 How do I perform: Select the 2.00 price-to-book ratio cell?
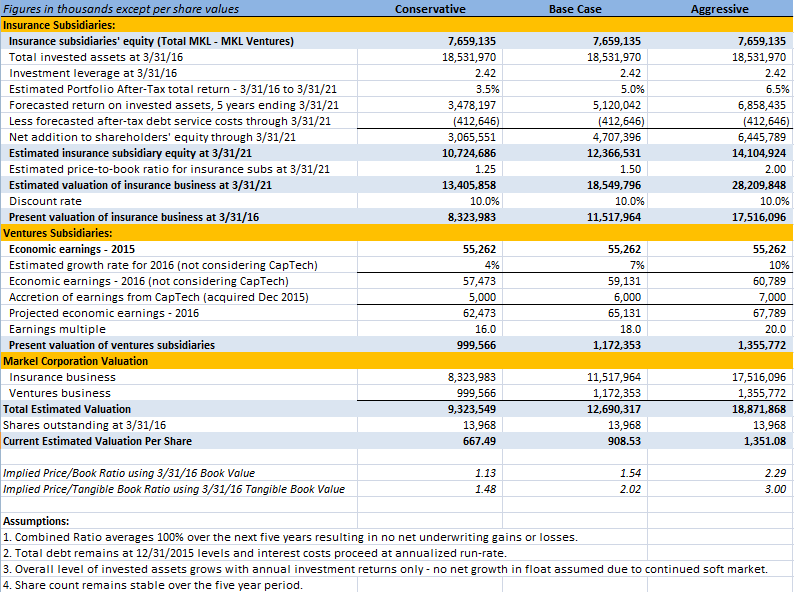pos(776,169)
